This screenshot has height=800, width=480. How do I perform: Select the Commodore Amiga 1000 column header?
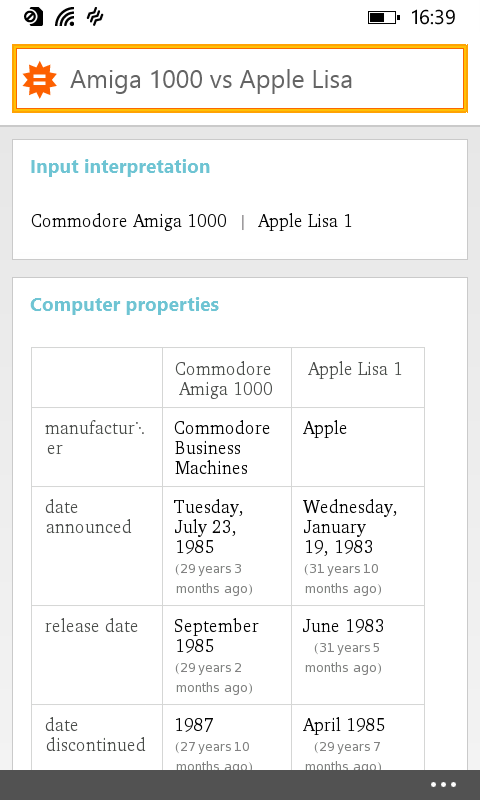click(x=226, y=378)
